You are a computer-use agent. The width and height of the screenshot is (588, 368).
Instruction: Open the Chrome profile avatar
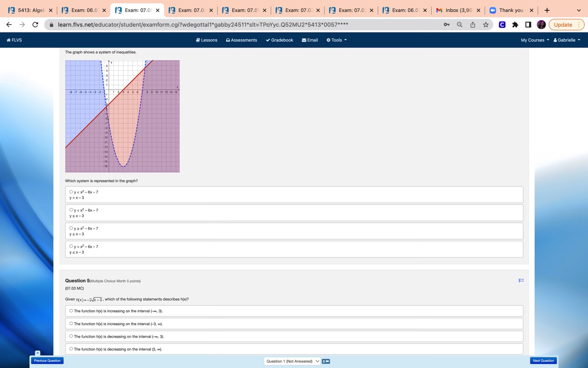(x=541, y=25)
